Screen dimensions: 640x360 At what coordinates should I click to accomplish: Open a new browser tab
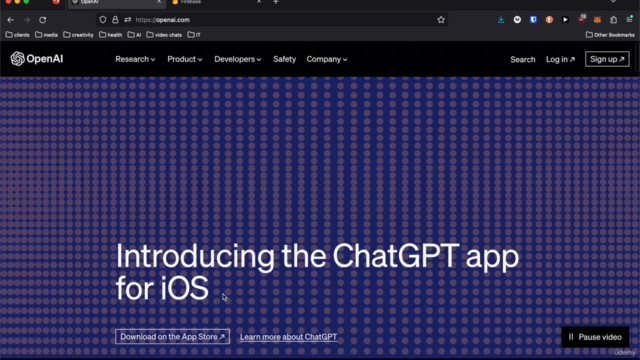pos(276,2)
